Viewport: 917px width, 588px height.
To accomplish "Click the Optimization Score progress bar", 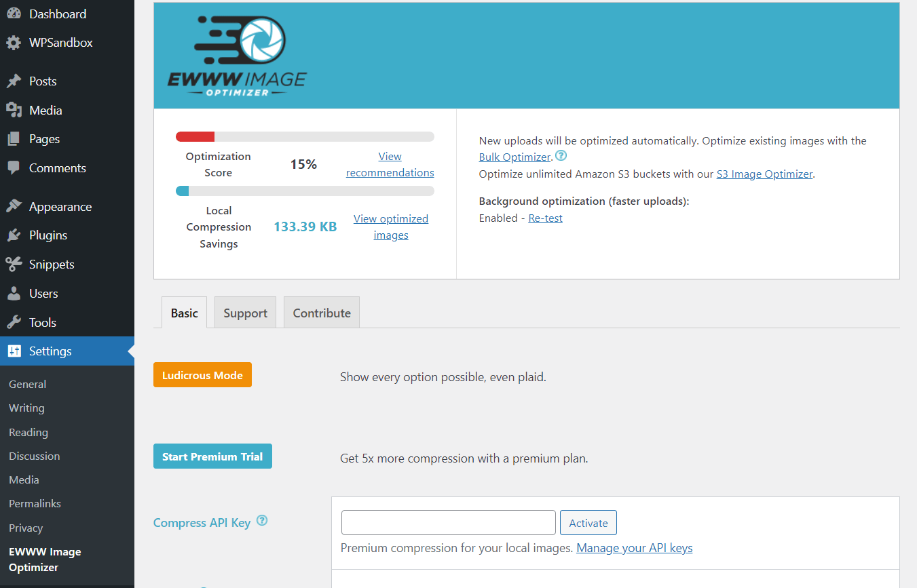I will pos(305,136).
